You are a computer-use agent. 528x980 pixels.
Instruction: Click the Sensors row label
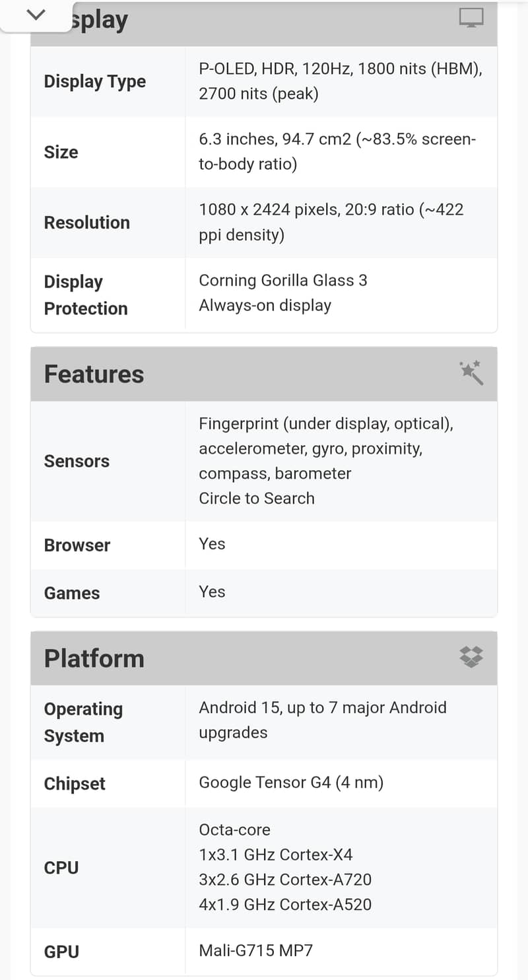coord(77,461)
